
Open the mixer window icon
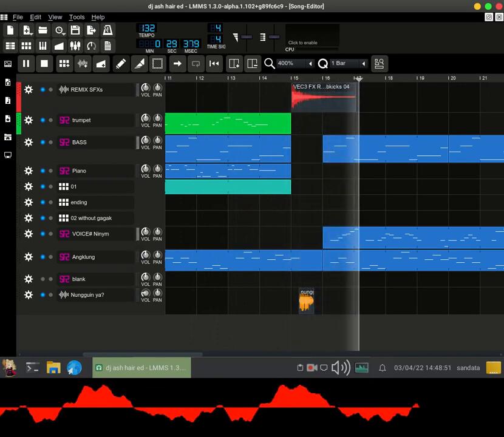75,46
